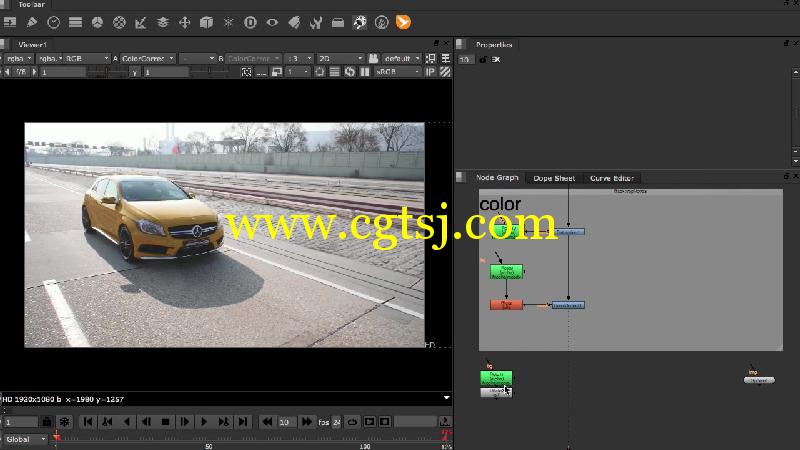Stop playback with the stop button
Screen dimensions: 800x450
(x=165, y=422)
